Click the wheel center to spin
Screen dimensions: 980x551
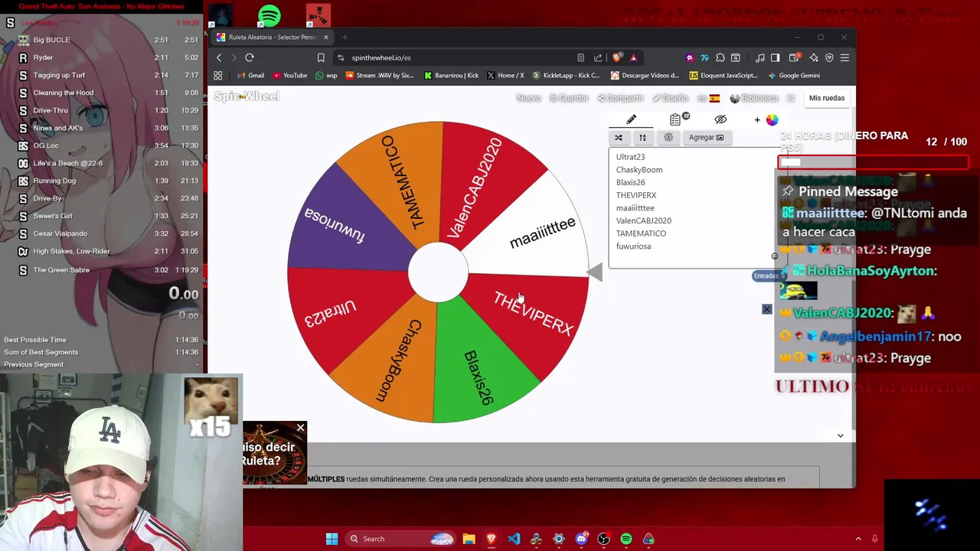(438, 272)
